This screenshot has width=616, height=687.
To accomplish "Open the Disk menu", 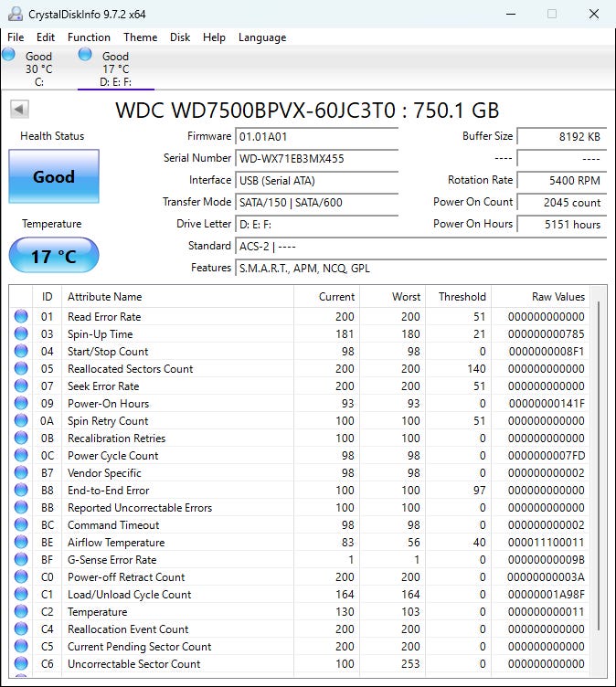I will [x=180, y=37].
